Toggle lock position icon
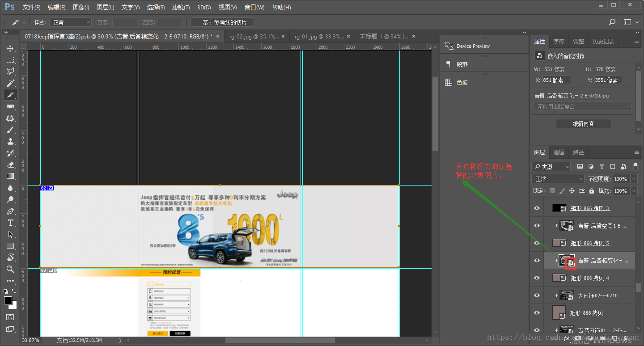644x346 pixels. [572, 191]
